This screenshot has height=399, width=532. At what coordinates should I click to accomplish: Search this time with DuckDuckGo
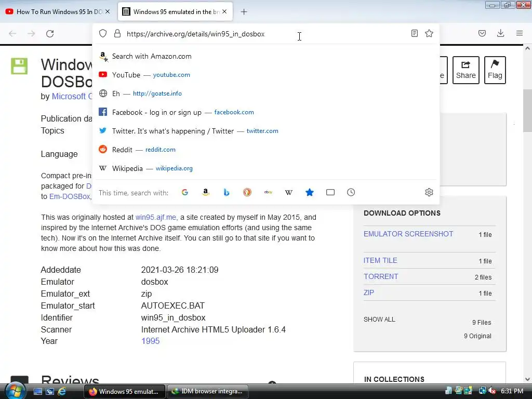247,192
